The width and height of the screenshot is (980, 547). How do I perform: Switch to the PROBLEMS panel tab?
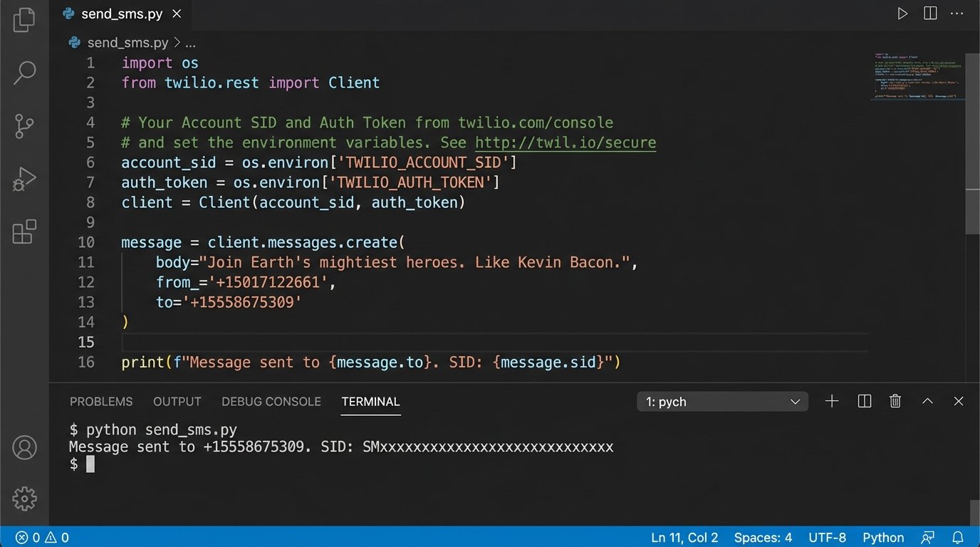coord(101,402)
